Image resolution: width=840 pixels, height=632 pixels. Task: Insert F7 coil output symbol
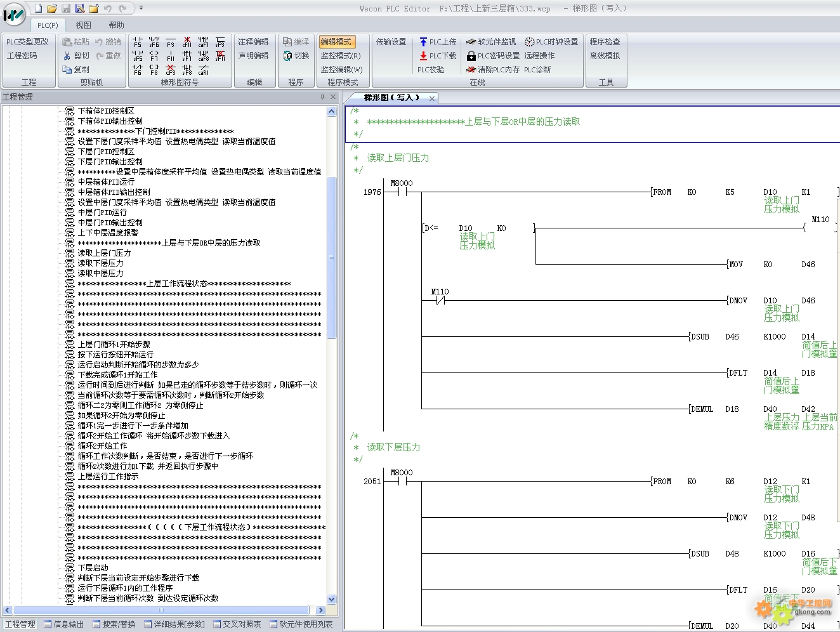(154, 56)
